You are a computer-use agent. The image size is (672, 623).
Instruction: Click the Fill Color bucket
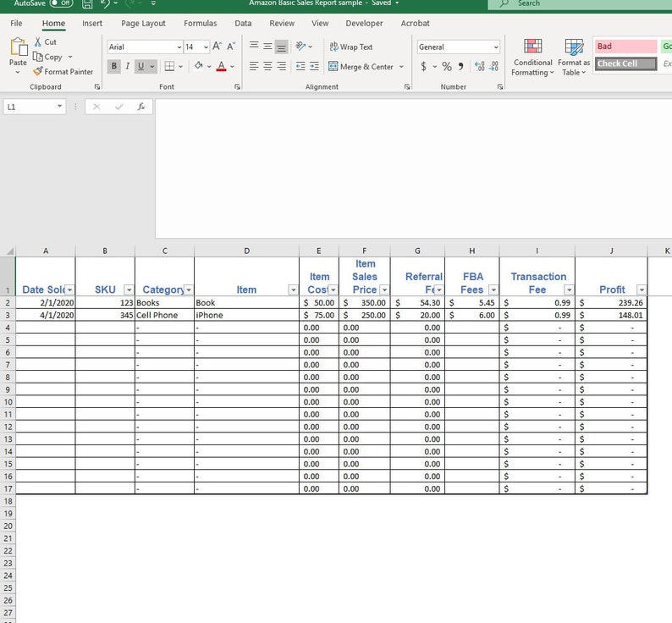coord(198,66)
